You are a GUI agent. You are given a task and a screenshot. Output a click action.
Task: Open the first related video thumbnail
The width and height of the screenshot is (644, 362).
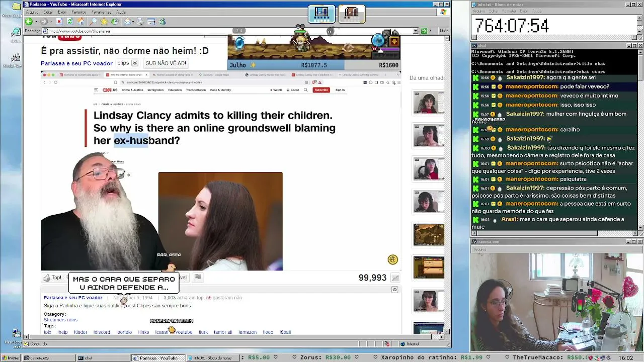429,103
